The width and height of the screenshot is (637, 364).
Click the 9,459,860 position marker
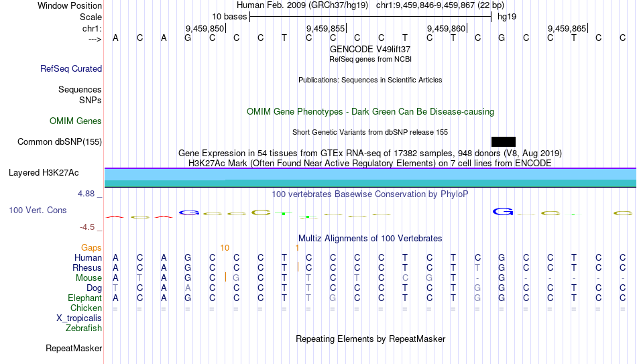[446, 28]
